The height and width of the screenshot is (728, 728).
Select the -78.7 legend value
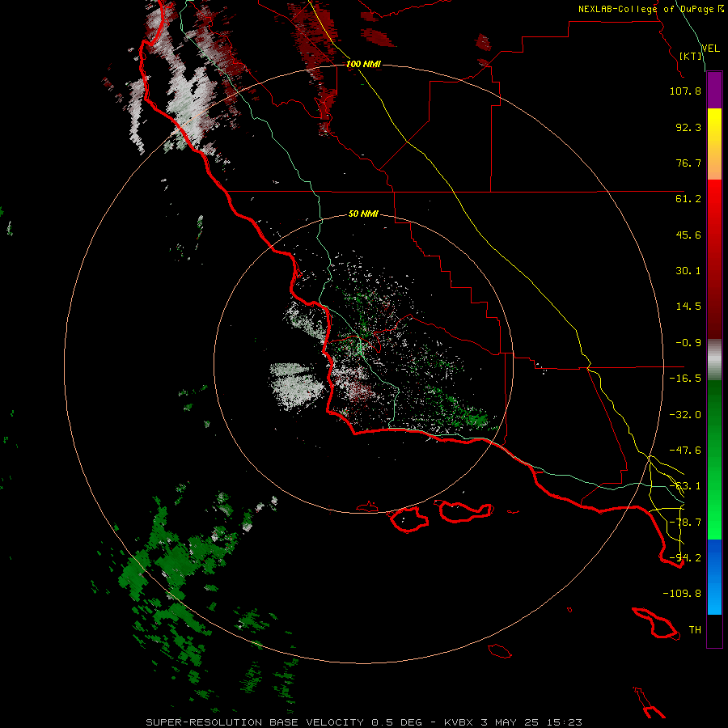pyautogui.click(x=685, y=523)
